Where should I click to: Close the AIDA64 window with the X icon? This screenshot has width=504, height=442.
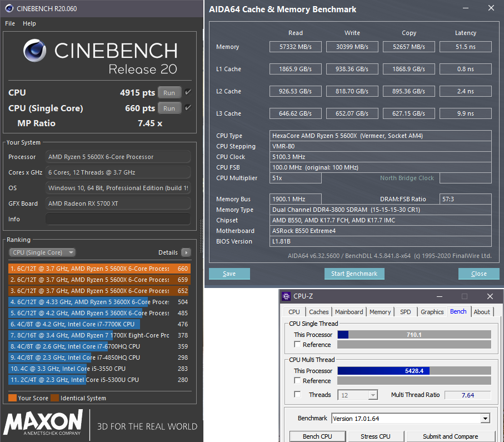pos(491,8)
